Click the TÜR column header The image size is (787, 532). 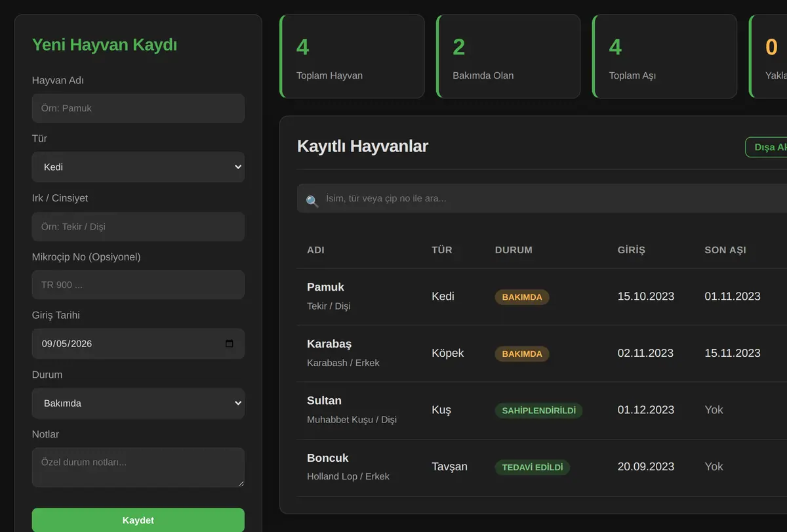pyautogui.click(x=442, y=250)
